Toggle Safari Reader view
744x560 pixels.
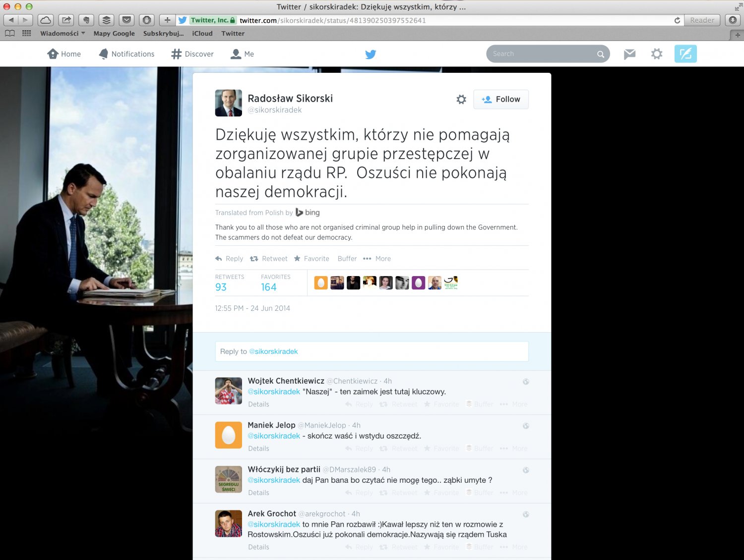tap(702, 20)
